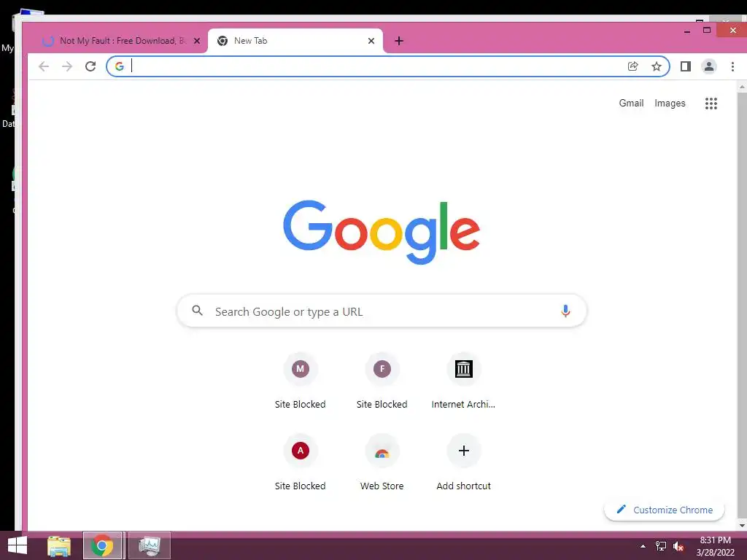This screenshot has width=747, height=560.
Task: Click the muted volume tray icon
Action: click(x=678, y=546)
